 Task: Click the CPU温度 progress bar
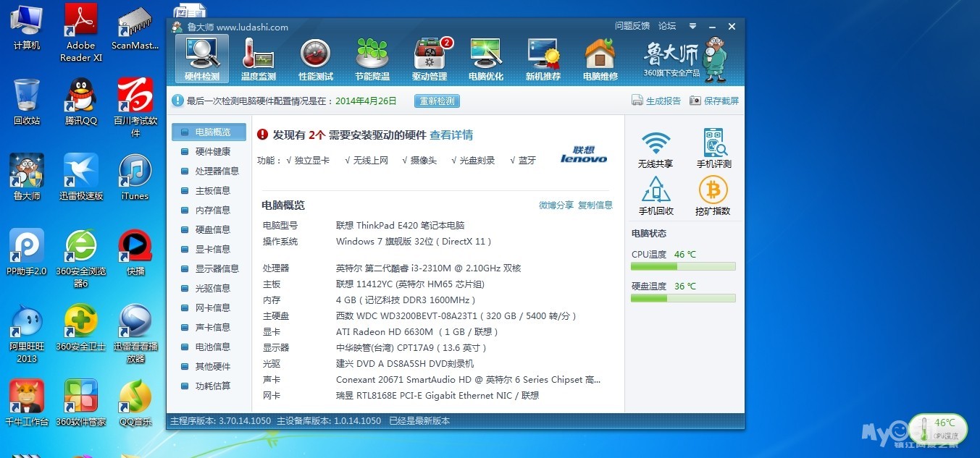pos(682,266)
